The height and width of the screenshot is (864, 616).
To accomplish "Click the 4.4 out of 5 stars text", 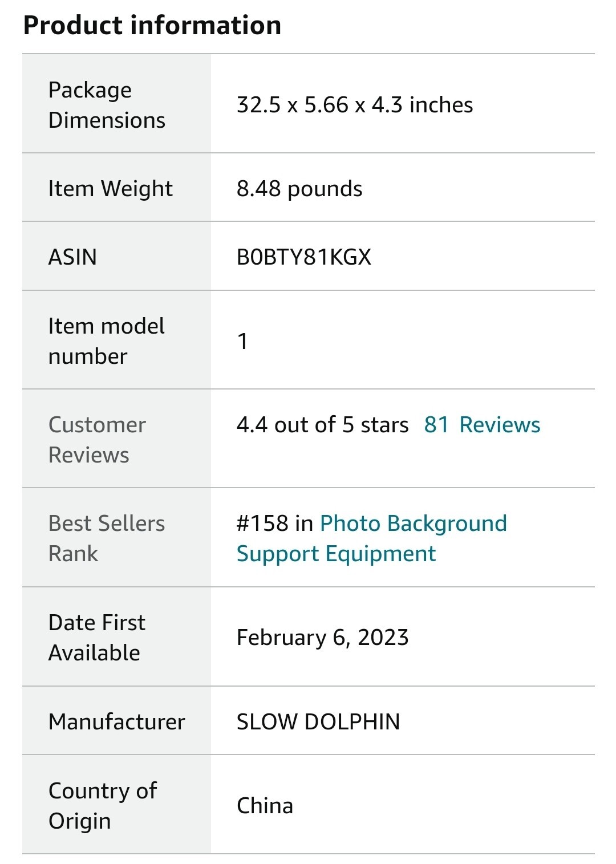I will [x=322, y=425].
